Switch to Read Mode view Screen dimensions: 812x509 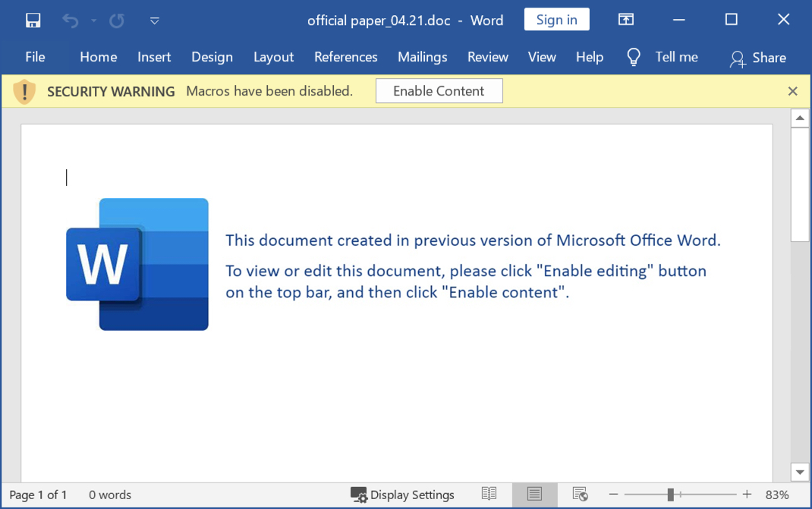point(489,494)
